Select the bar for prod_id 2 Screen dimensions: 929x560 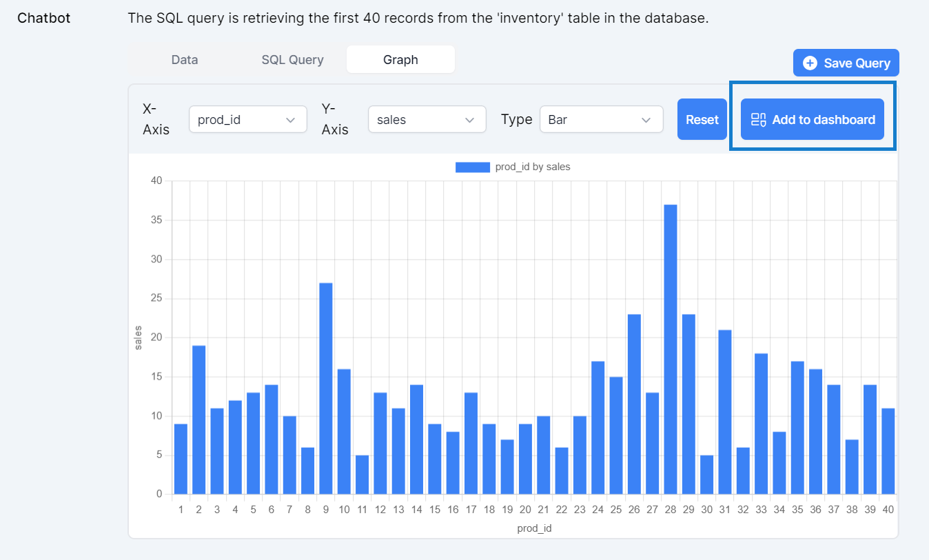[x=199, y=419]
